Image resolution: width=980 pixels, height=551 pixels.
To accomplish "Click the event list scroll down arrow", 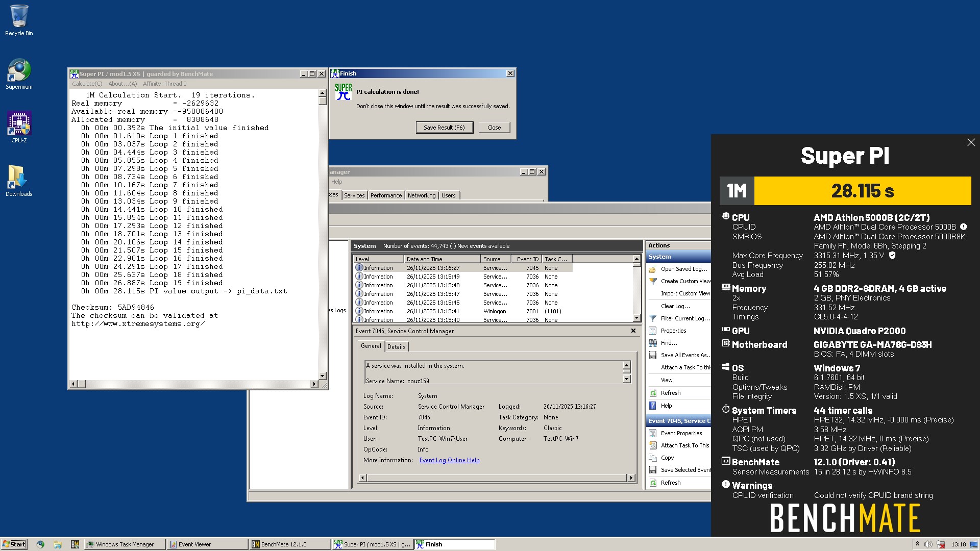I will click(x=636, y=318).
